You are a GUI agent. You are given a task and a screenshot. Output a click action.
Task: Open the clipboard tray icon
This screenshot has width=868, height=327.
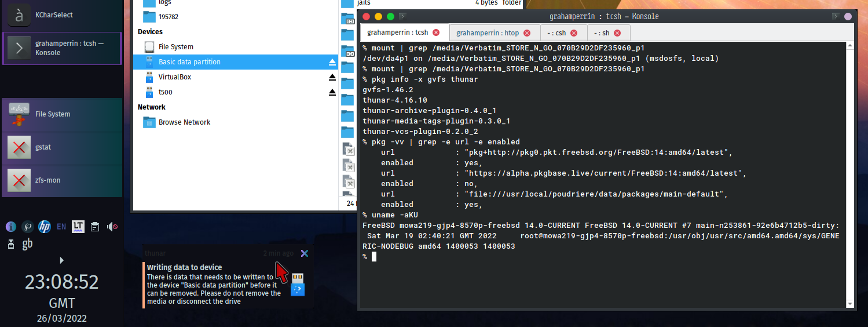[96, 227]
